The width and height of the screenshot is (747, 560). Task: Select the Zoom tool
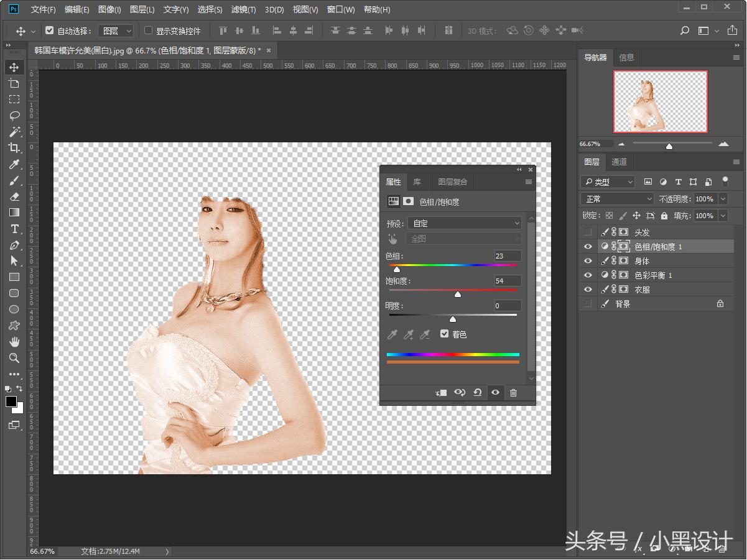click(x=14, y=358)
